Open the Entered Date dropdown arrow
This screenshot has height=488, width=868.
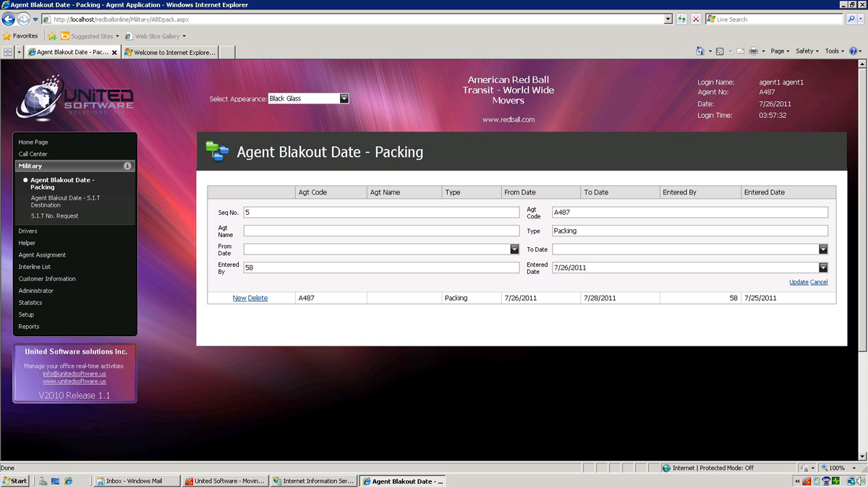coord(822,267)
